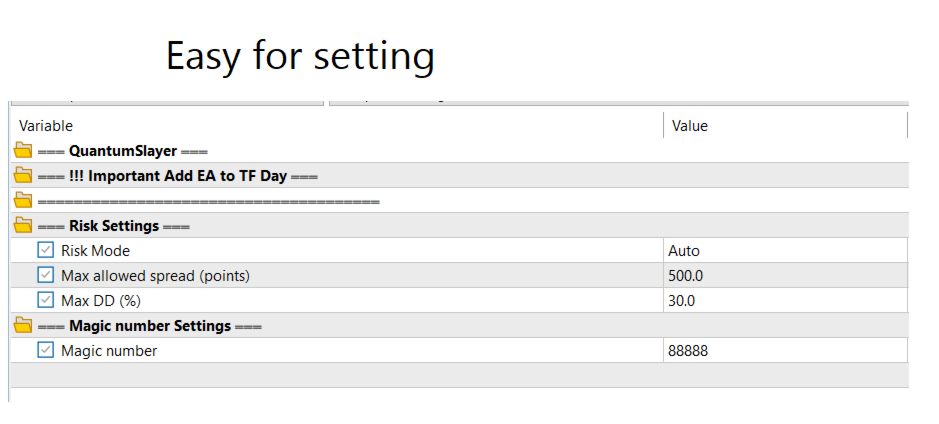Image resolution: width=939 pixels, height=424 pixels.
Task: Click the Max allowed spread (points) label
Action: [155, 276]
